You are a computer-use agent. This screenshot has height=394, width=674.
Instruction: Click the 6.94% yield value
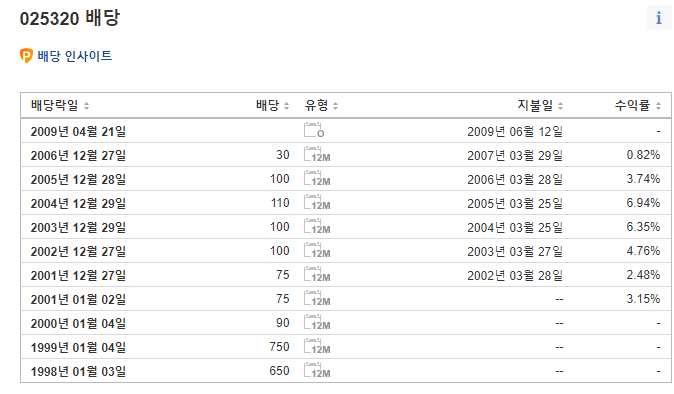click(643, 203)
